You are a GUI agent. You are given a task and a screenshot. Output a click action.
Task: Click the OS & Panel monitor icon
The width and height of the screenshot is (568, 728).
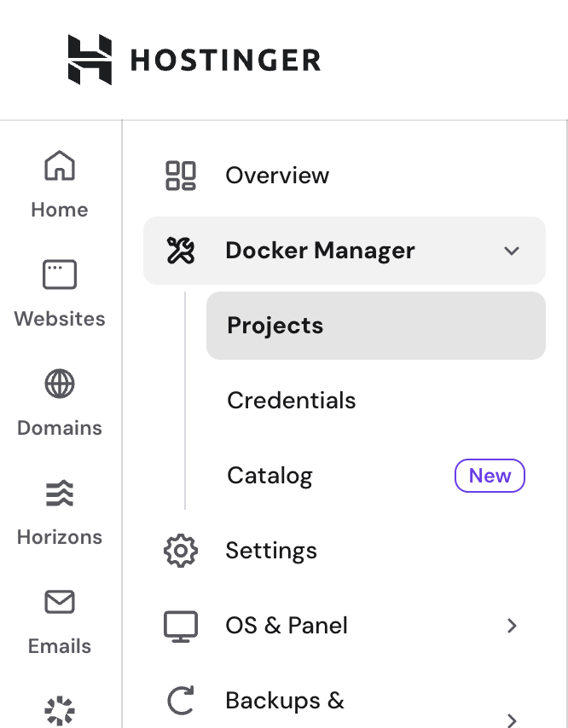(x=180, y=625)
